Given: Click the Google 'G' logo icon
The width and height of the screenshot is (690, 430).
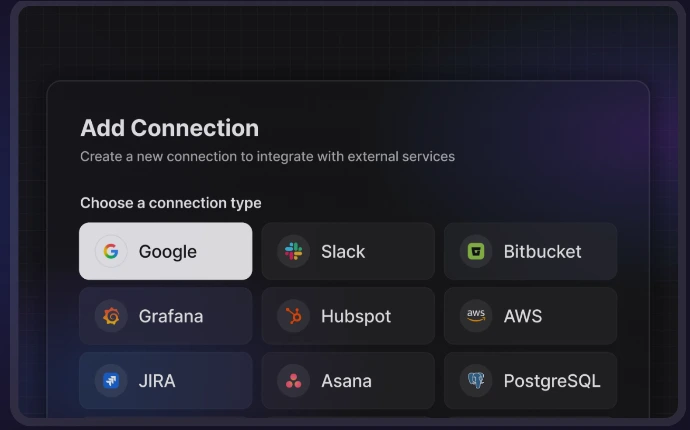Looking at the screenshot, I should click(x=111, y=251).
